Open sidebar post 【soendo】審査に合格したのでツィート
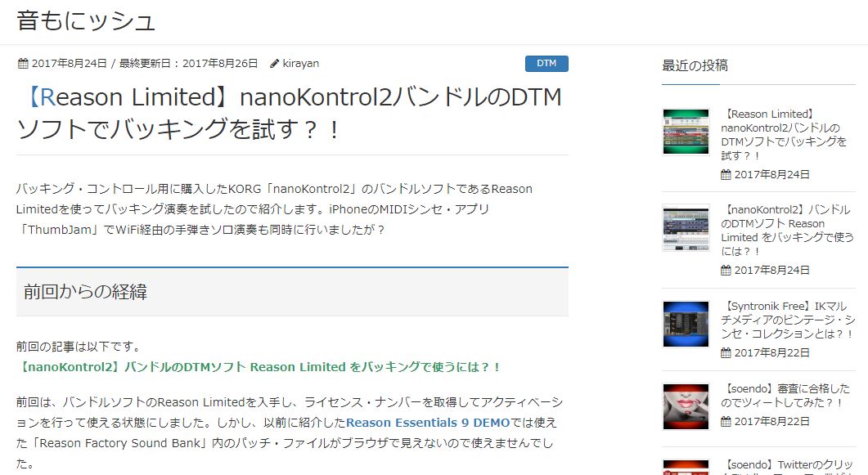The image size is (868, 475). (x=785, y=396)
